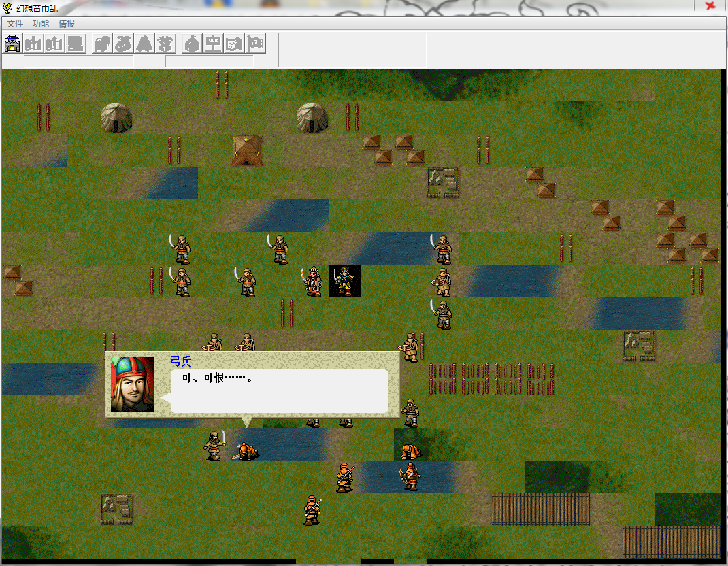Select the highlighted general on black tile

345,281
